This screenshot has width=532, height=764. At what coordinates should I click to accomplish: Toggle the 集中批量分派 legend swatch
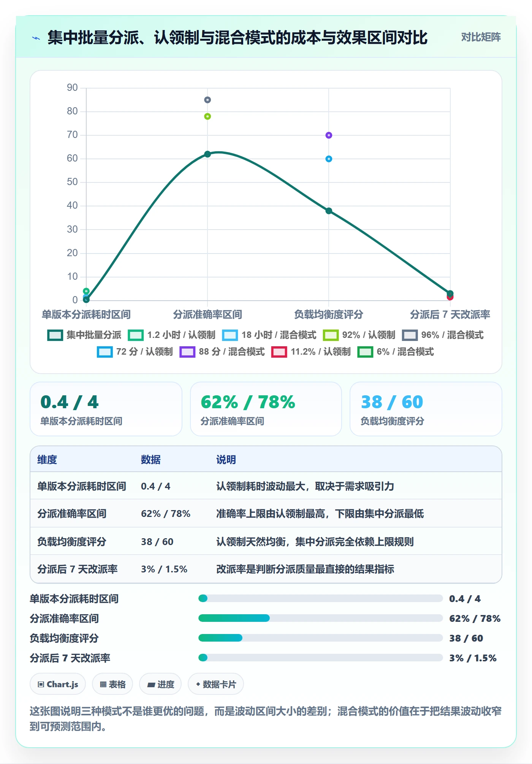(55, 335)
